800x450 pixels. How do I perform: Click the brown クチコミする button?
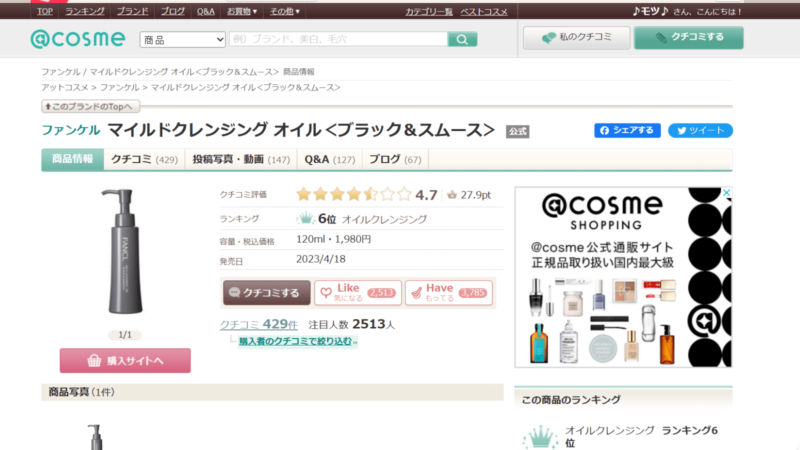pos(266,293)
